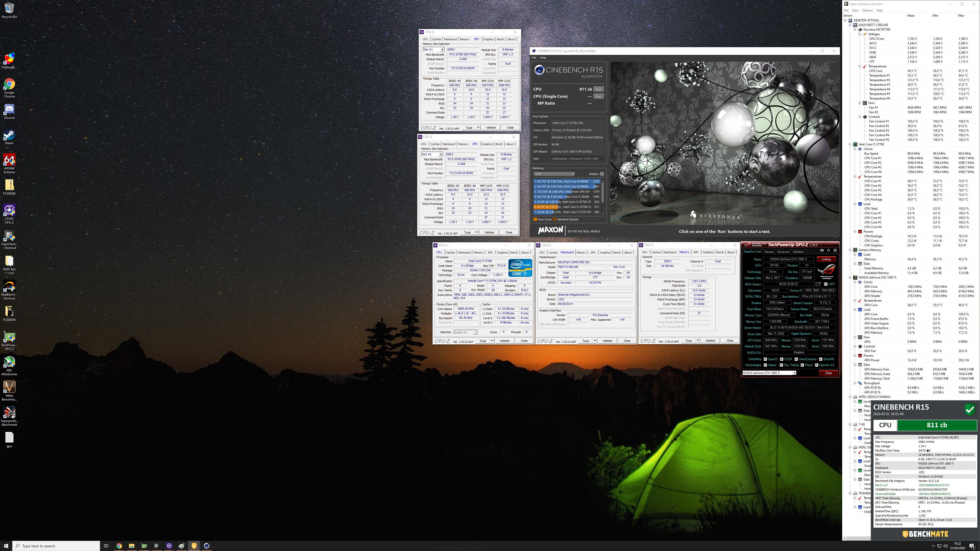The image size is (980, 551).
Task: Toggle the CUDA checkbox in GPU-Z
Action: click(x=781, y=359)
